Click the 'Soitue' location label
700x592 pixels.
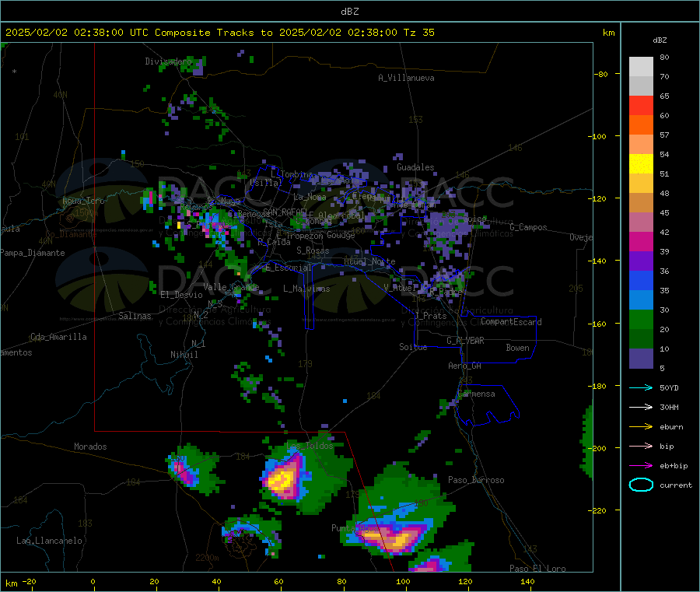(413, 347)
